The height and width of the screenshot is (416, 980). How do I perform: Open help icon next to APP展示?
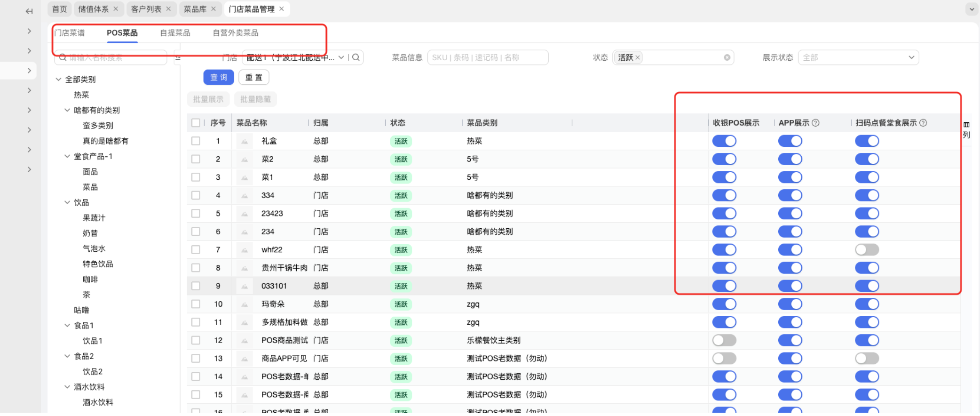tap(816, 123)
